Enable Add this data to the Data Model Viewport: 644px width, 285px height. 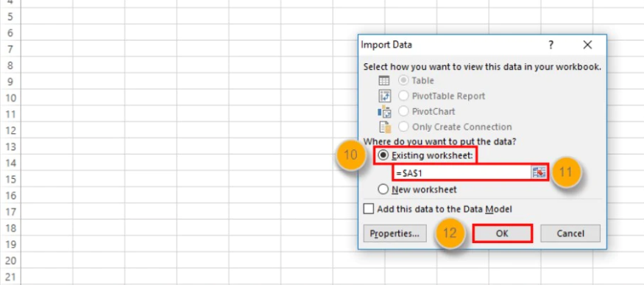(x=369, y=209)
